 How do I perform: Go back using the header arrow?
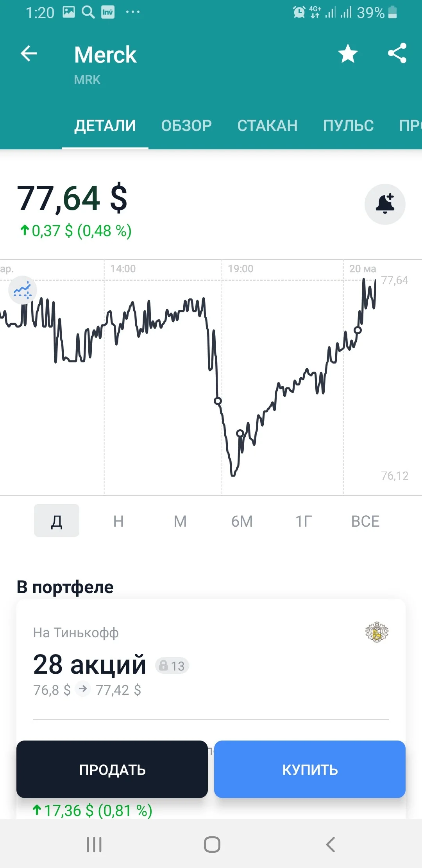(x=29, y=54)
